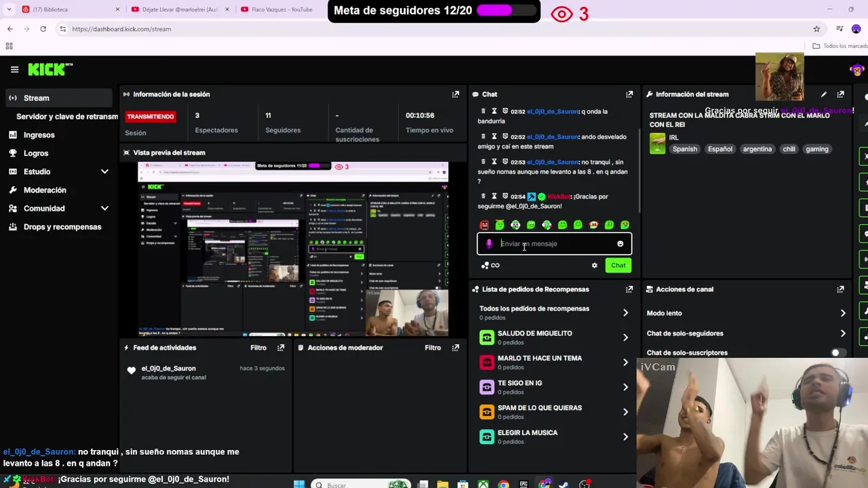Pop out the Acciones de canal panel
Image resolution: width=868 pixels, height=488 pixels.
(840, 289)
